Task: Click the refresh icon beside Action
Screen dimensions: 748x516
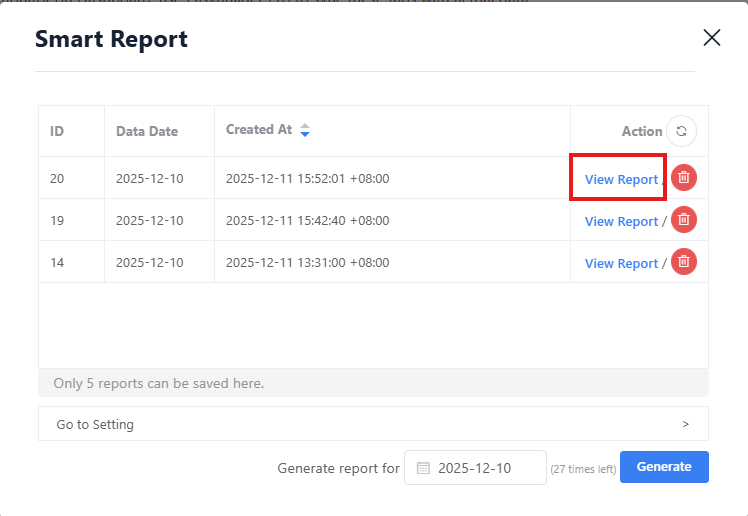Action: (x=681, y=131)
